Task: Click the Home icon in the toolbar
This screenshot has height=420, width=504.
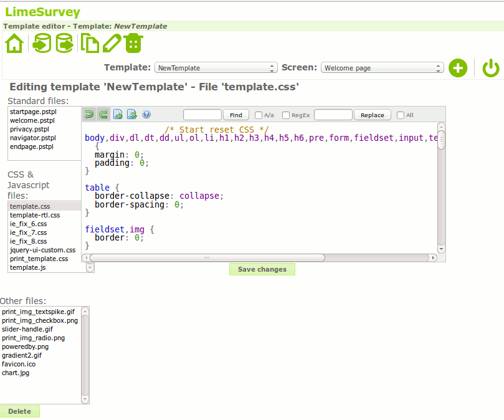Action: 14,45
